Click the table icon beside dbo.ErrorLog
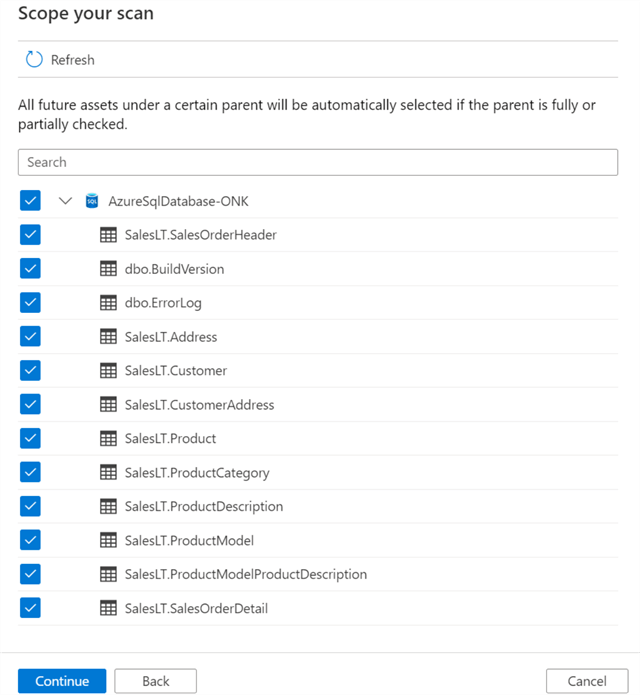 coord(109,303)
